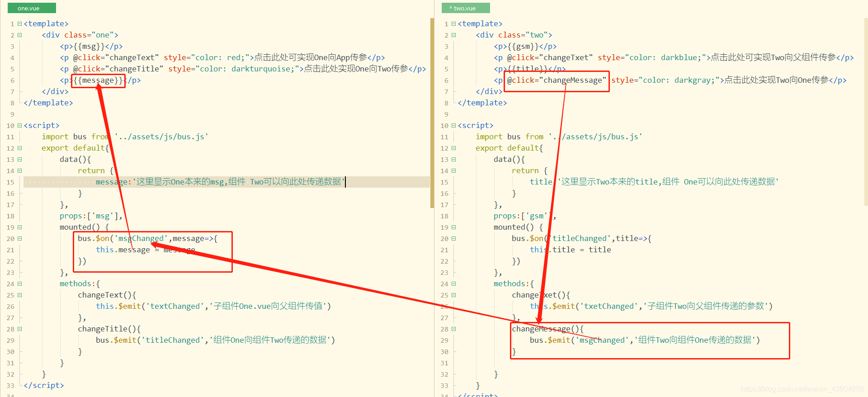The image size is (868, 397).
Task: Click "this.title = title" line in two.vue
Action: tap(571, 250)
